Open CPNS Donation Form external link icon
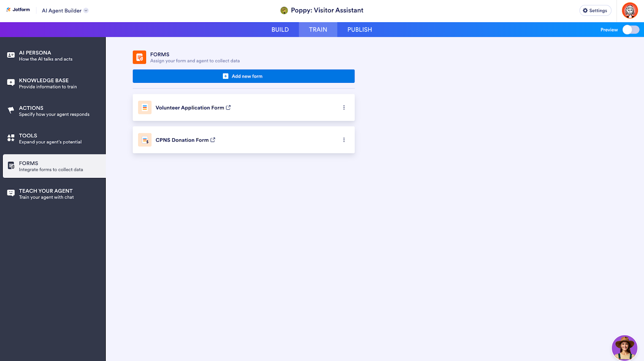 (213, 140)
